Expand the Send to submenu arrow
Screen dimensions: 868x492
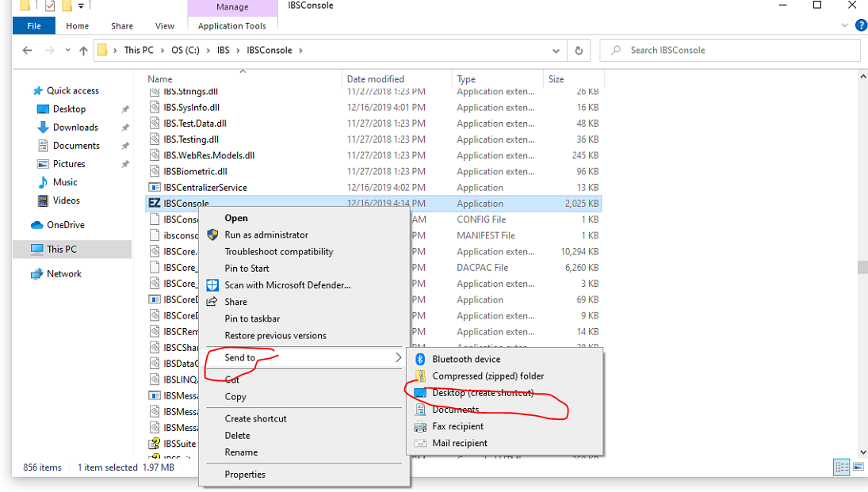398,357
